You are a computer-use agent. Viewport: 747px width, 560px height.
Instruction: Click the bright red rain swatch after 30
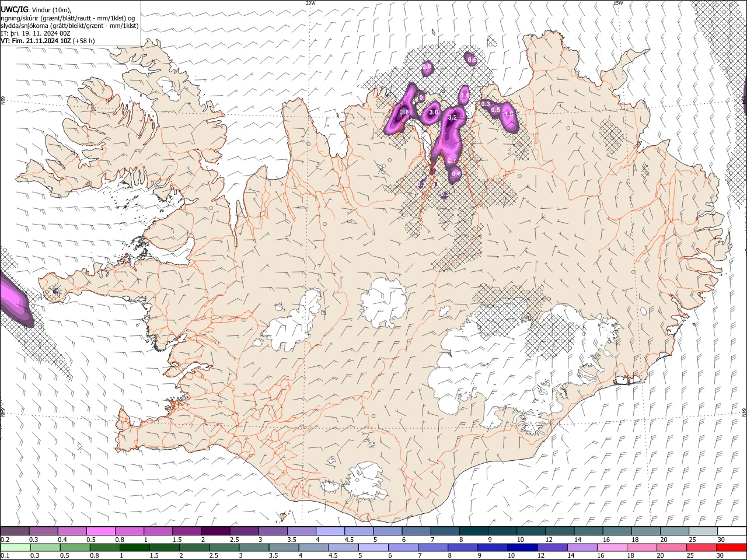coord(731,547)
